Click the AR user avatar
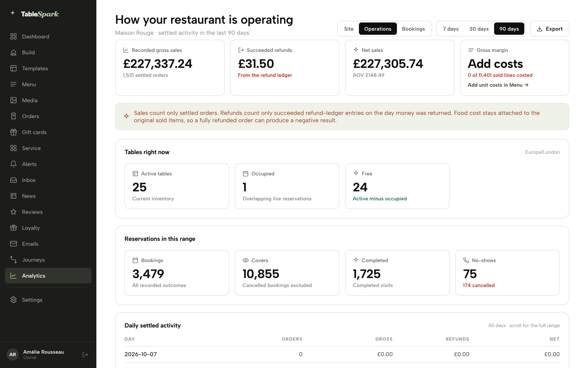 [13, 355]
